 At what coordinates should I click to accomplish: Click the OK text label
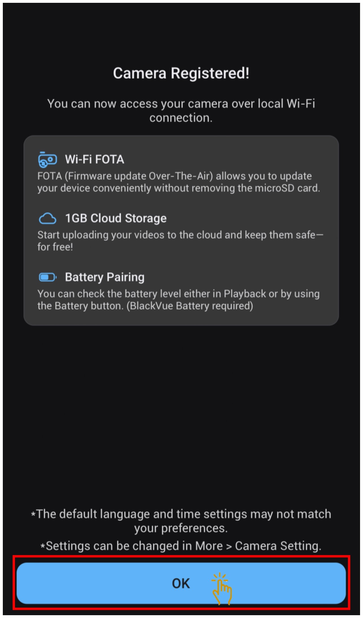point(181,583)
